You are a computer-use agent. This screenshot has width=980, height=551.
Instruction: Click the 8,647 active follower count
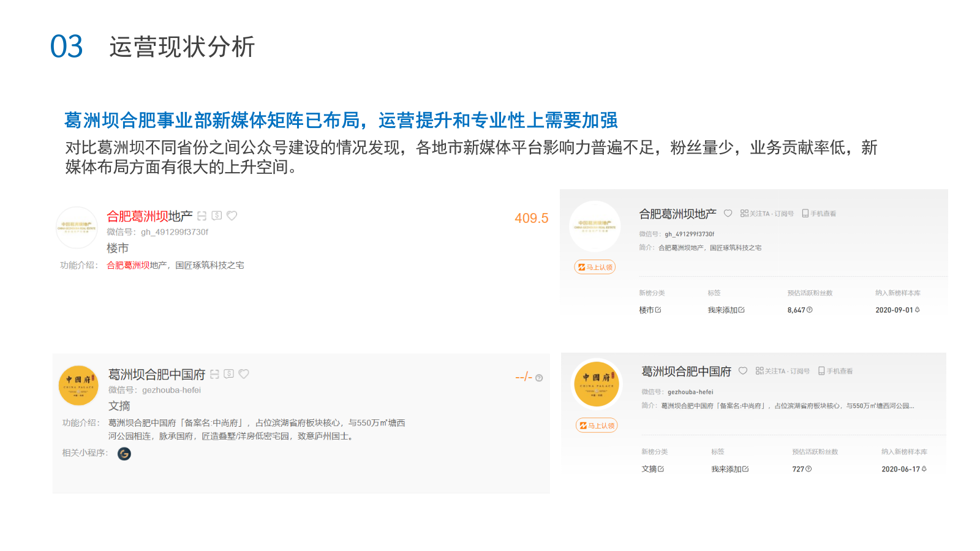796,310
